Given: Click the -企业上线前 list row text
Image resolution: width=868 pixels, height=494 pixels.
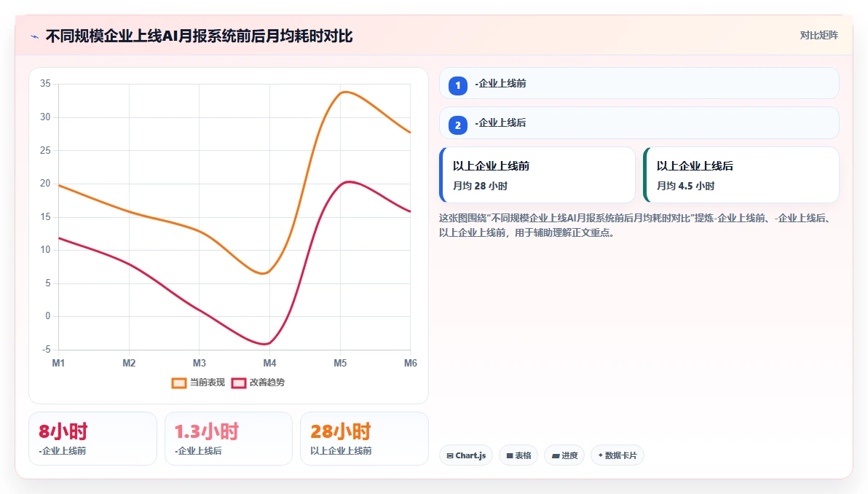Looking at the screenshot, I should point(500,84).
